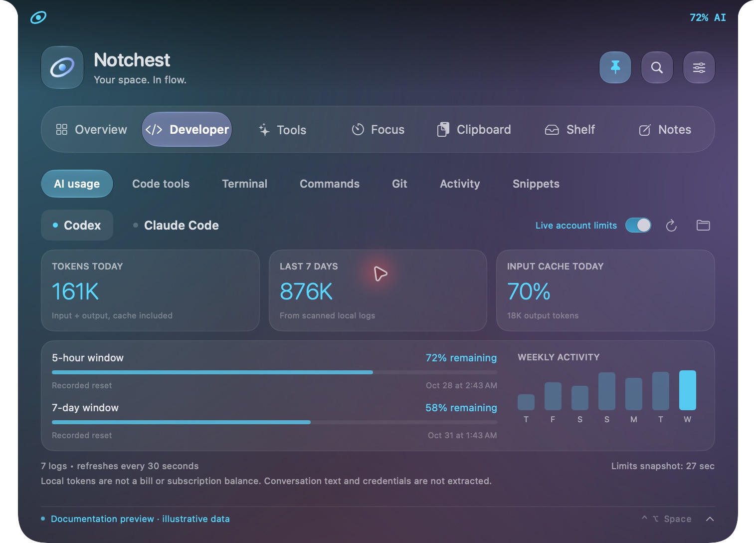Open the Commands sub-tab
Image resolution: width=756 pixels, height=543 pixels.
tap(330, 184)
